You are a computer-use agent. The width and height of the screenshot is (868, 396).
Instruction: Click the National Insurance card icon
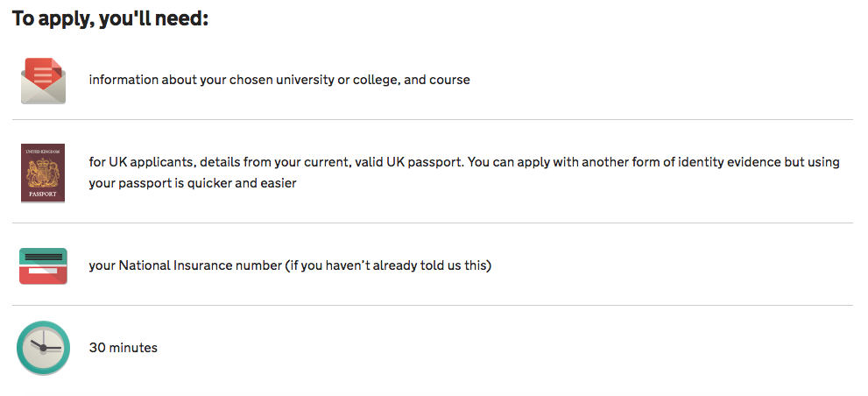click(x=43, y=266)
